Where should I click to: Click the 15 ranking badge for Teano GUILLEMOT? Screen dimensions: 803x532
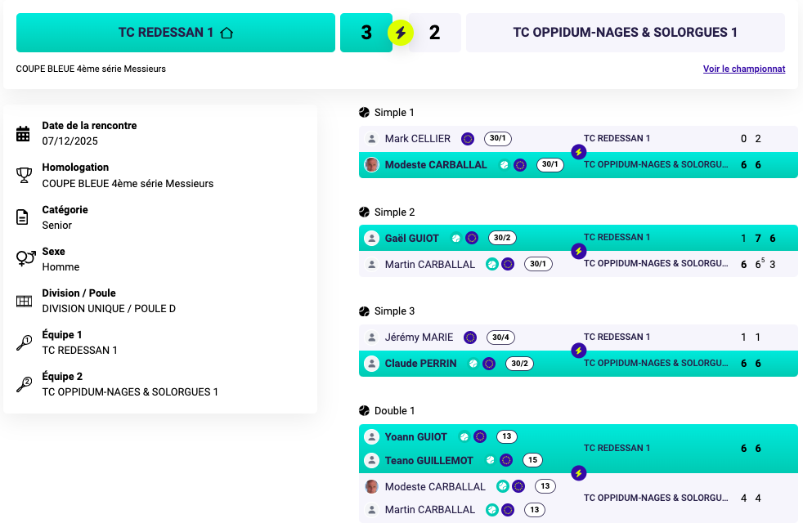[532, 460]
